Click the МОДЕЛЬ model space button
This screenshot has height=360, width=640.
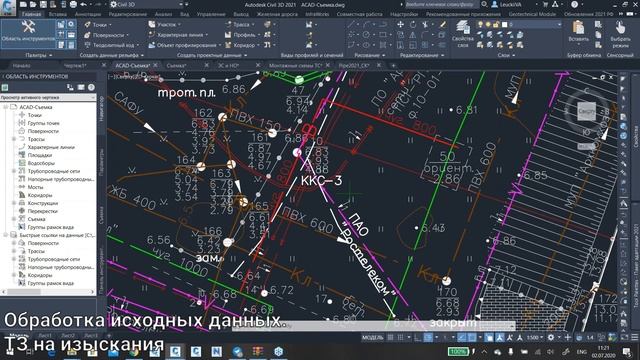click(372, 338)
